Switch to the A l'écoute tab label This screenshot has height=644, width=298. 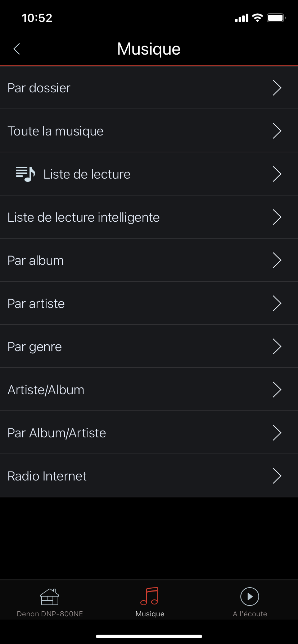tap(250, 614)
